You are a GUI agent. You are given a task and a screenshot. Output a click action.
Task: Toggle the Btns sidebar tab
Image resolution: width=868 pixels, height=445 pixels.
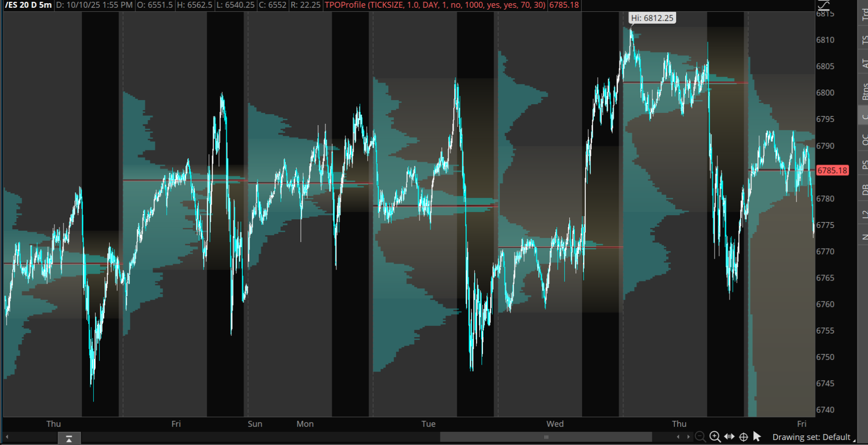(863, 91)
